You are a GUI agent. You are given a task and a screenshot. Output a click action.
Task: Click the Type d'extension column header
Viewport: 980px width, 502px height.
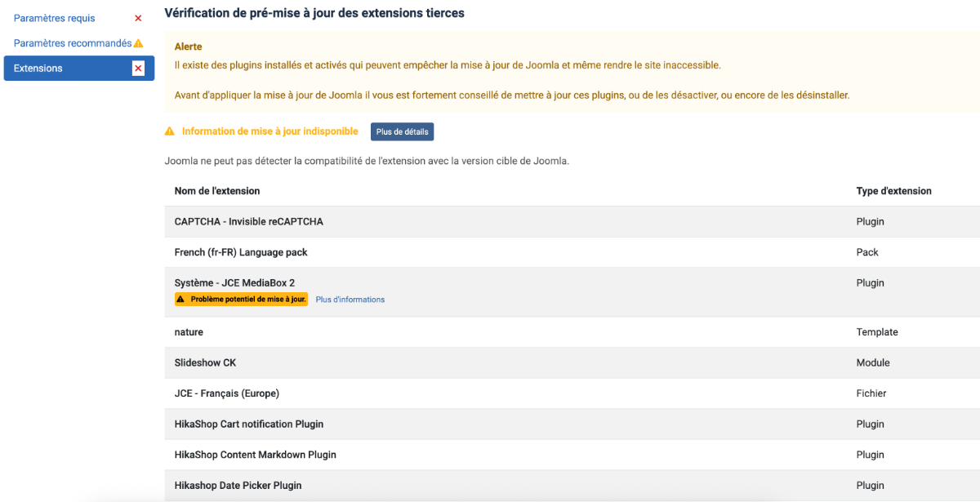893,191
